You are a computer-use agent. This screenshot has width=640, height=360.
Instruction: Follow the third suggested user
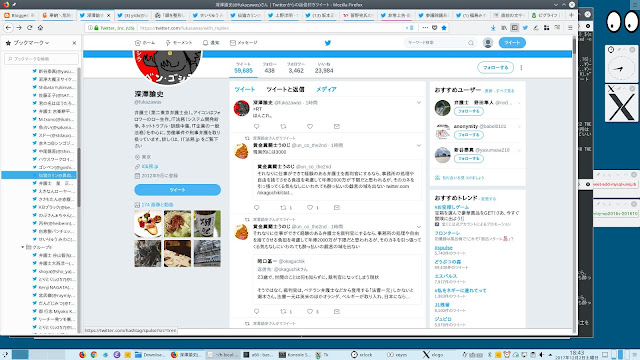click(469, 158)
